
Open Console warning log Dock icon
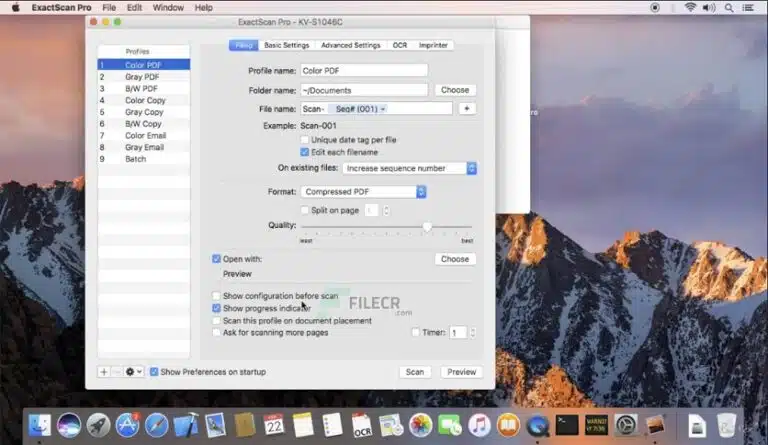[596, 424]
